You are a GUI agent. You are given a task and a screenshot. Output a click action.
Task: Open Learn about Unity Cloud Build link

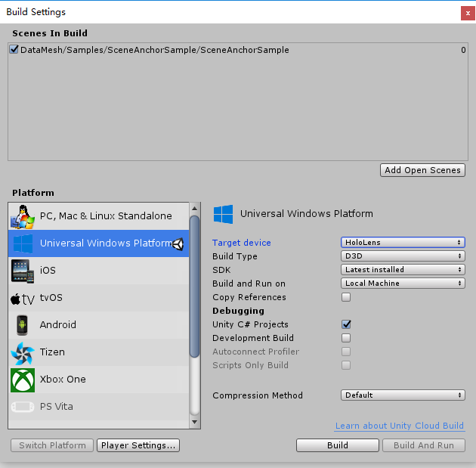coord(400,426)
